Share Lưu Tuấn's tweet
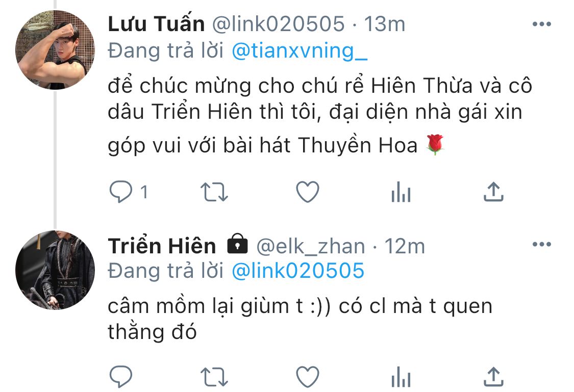The height and width of the screenshot is (392, 574). (493, 192)
